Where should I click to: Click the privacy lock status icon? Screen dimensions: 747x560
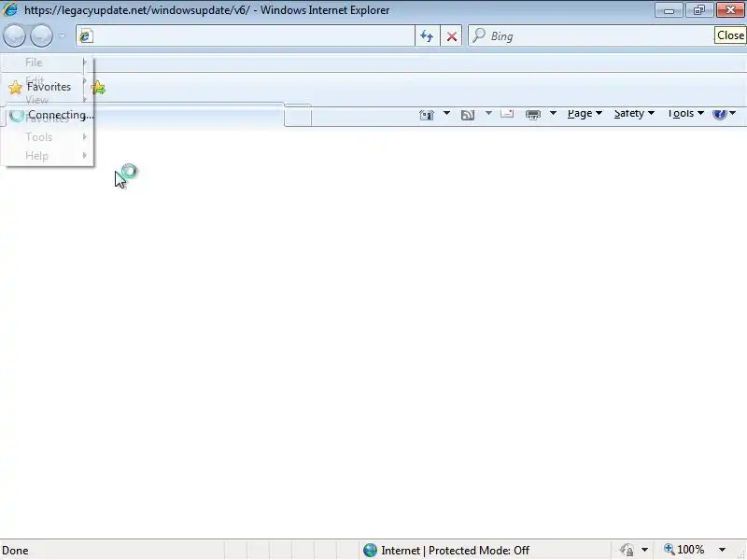(x=627, y=551)
